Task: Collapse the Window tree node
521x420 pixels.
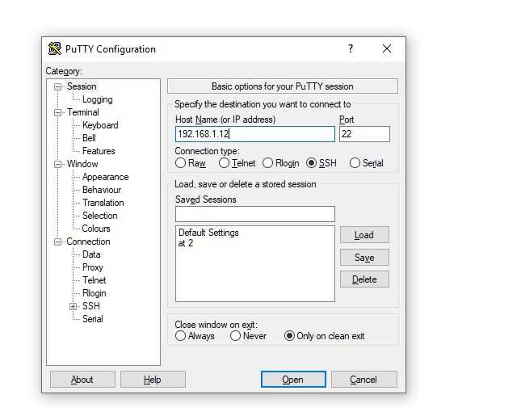Action: 58,164
